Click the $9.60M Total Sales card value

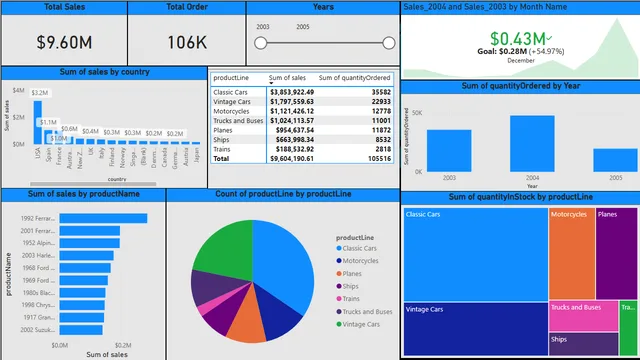(64, 42)
